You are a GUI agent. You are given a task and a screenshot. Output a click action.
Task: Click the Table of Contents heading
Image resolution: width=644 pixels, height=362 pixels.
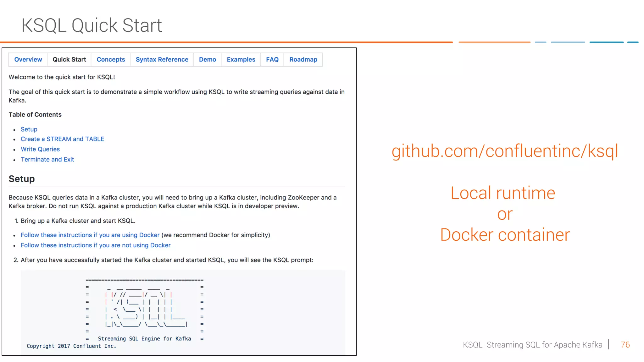(x=35, y=115)
